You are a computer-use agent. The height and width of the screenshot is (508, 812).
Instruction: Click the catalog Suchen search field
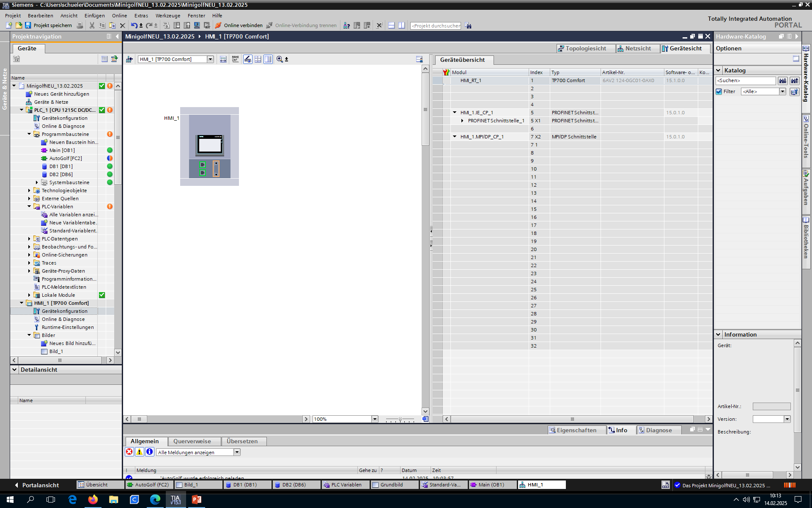745,80
